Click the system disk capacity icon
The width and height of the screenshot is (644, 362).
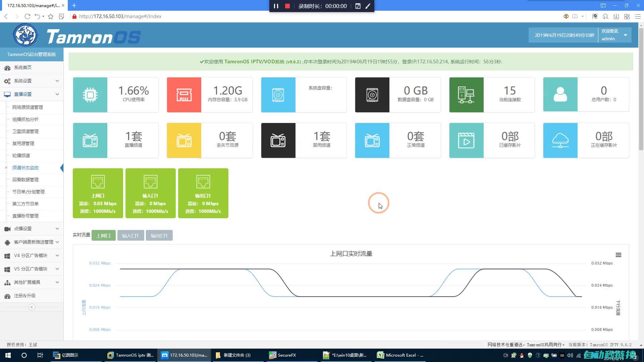[278, 95]
